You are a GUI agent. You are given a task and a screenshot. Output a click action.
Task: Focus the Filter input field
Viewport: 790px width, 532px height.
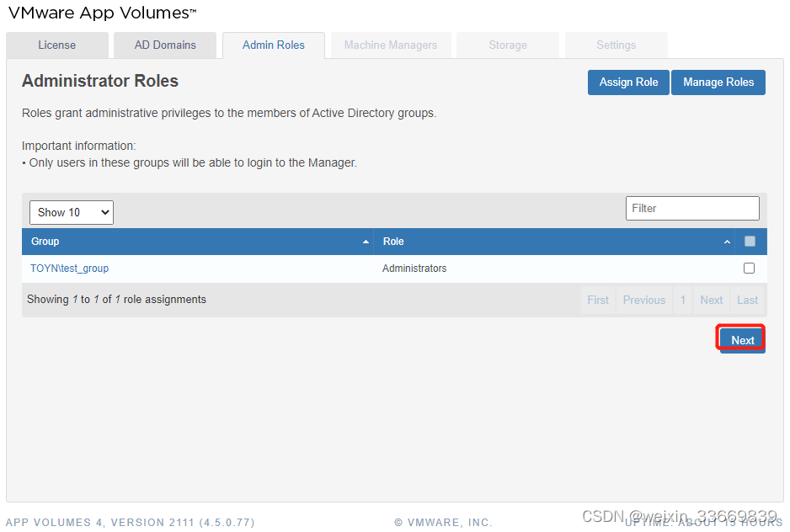click(692, 209)
